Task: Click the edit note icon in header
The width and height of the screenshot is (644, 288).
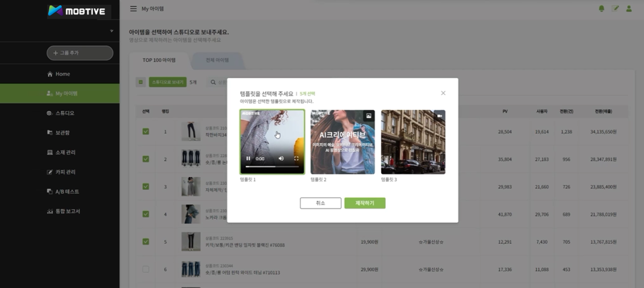Action: pyautogui.click(x=615, y=9)
